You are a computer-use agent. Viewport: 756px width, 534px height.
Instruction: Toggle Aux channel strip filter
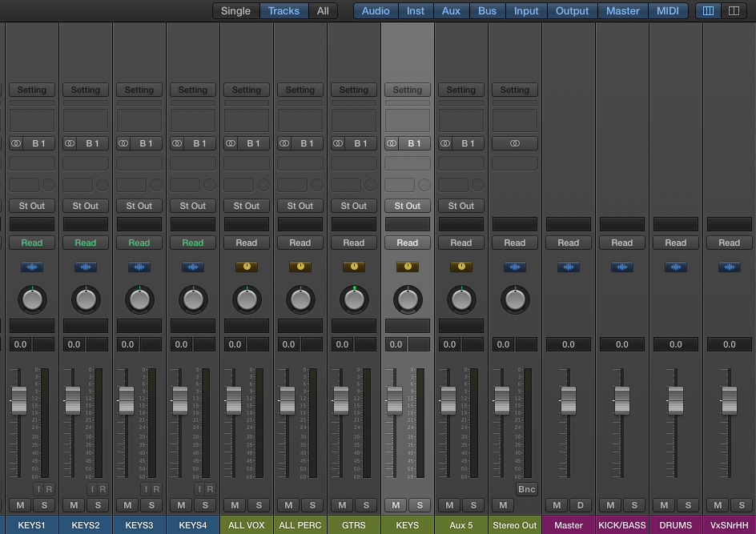pos(452,10)
